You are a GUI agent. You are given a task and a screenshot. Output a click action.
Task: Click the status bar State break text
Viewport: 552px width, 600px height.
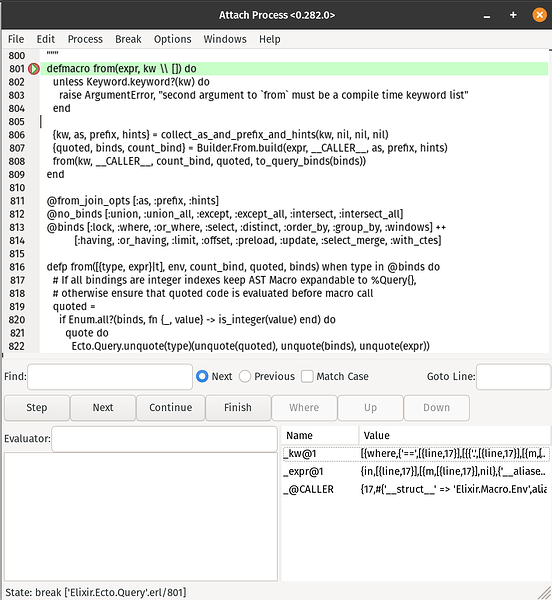point(96,593)
